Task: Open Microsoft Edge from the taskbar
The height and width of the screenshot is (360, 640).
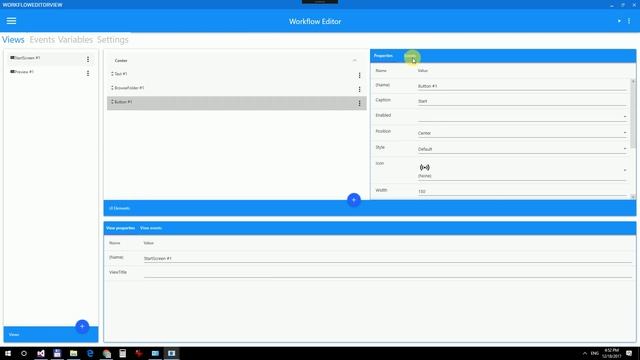Action: pyautogui.click(x=90, y=353)
